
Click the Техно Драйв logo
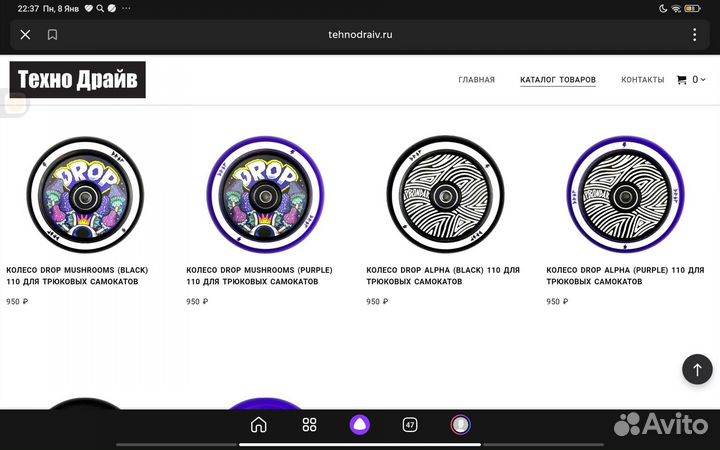78,79
